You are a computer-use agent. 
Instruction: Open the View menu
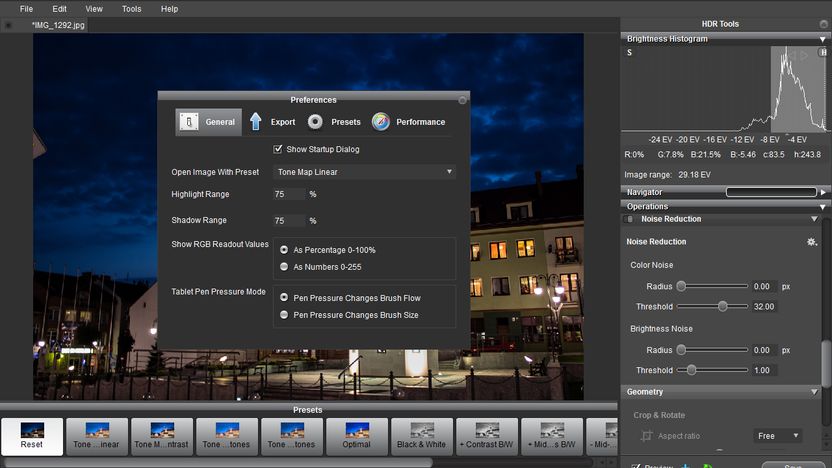[x=94, y=8]
